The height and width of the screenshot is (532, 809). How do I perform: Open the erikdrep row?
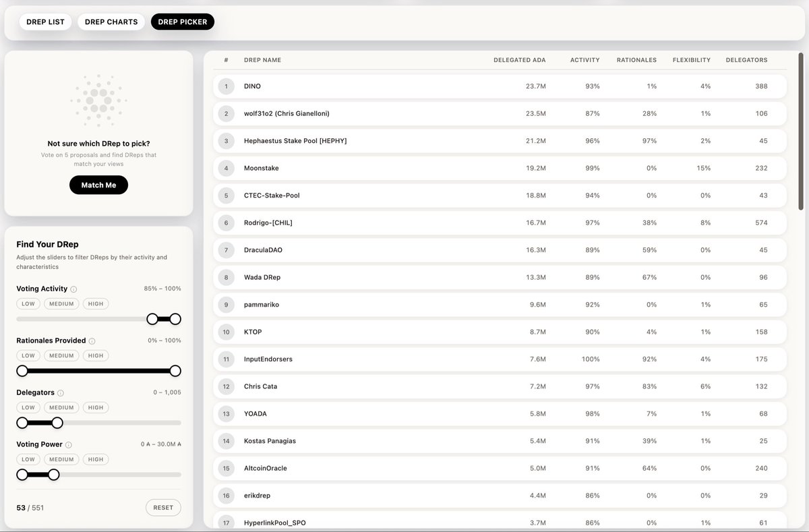(x=500, y=496)
